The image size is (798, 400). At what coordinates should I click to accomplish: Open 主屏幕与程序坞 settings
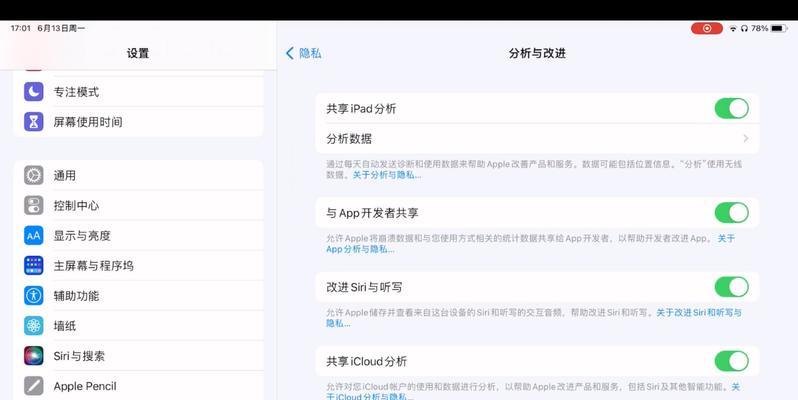click(x=138, y=266)
